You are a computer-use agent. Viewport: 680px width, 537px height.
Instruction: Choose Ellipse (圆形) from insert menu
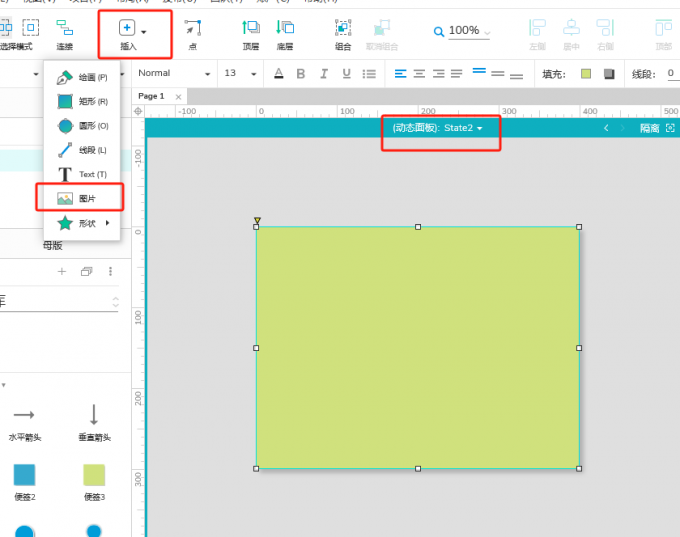(x=82, y=126)
